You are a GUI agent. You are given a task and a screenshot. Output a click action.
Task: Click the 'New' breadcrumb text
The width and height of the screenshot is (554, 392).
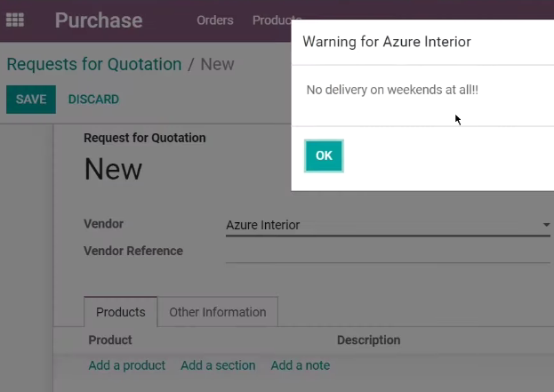tap(217, 64)
